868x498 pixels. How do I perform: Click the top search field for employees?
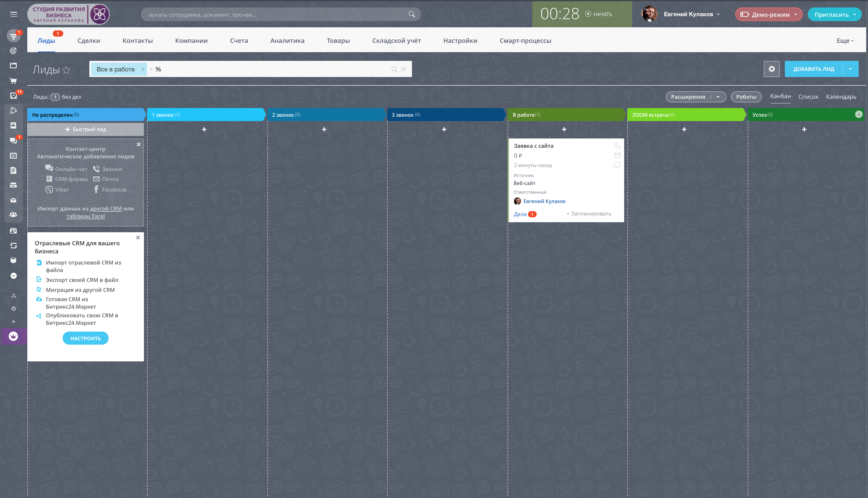tap(277, 15)
